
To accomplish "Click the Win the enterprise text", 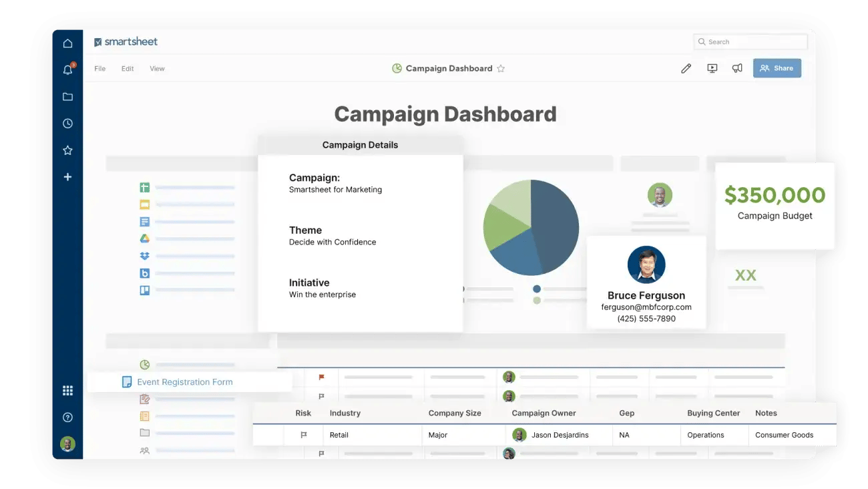I will point(322,295).
